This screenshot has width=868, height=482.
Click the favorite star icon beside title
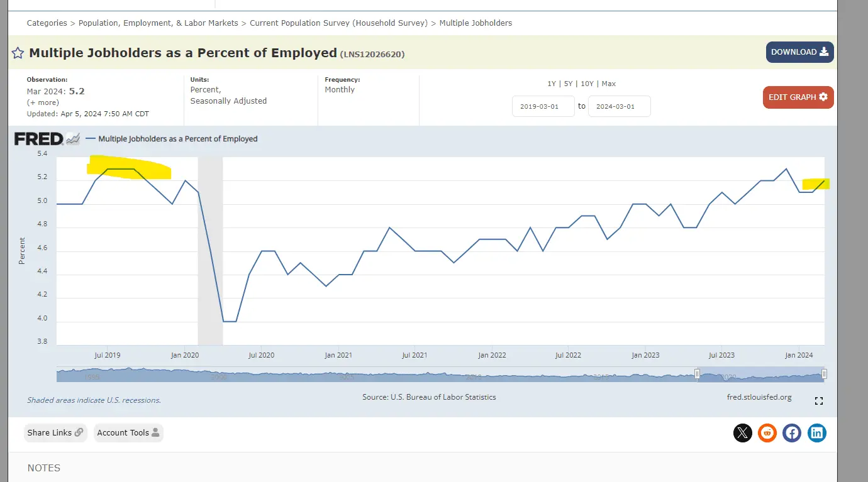click(x=18, y=53)
